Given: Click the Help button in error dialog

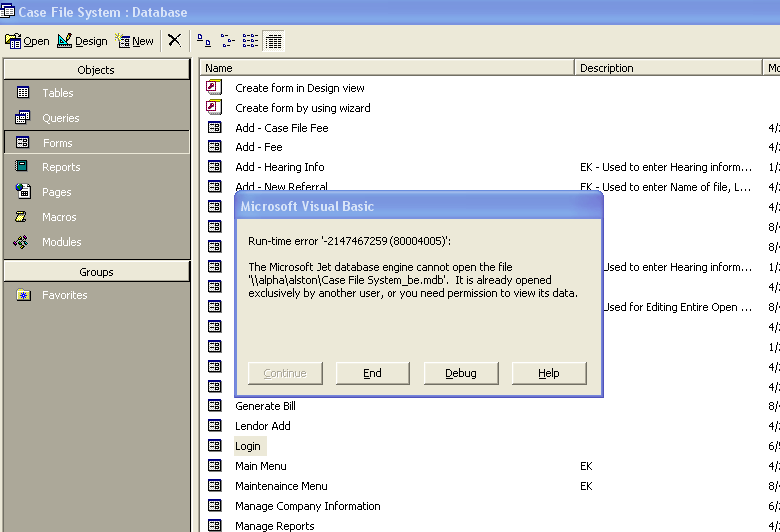Looking at the screenshot, I should coord(549,373).
